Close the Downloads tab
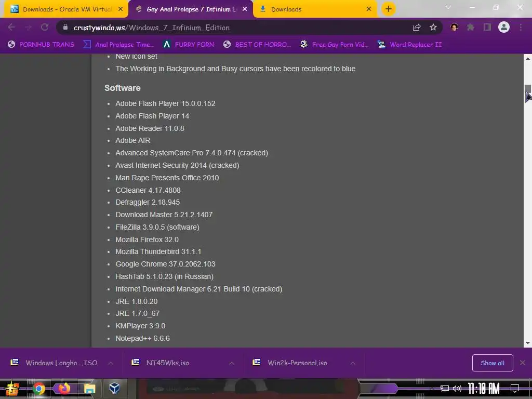The image size is (532, 399). click(x=369, y=9)
